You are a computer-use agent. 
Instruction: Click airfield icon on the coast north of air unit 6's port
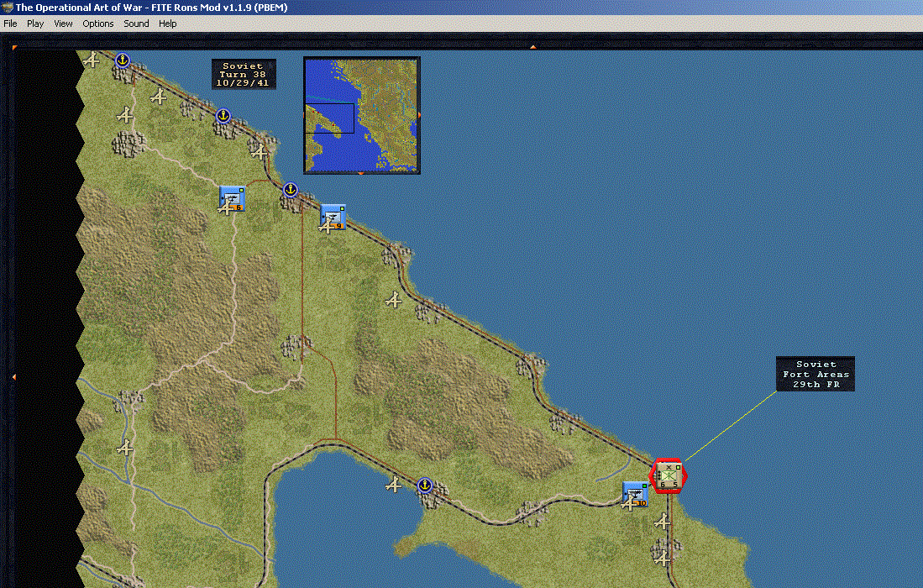pos(260,152)
